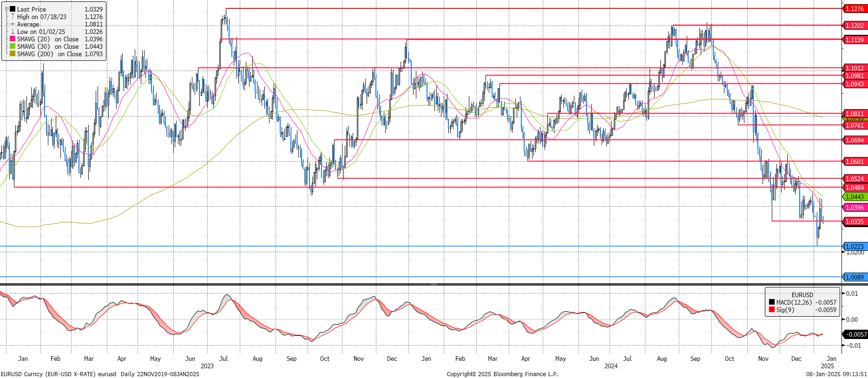The height and width of the screenshot is (378, 868).
Task: Click the pink SMAVG (20) color swatch
Action: coord(13,39)
